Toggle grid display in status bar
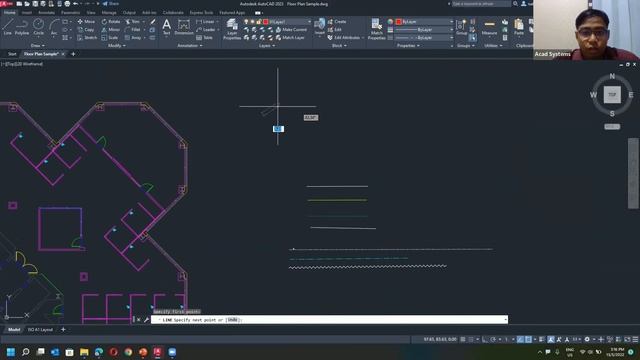The width and height of the screenshot is (640, 360). tap(463, 339)
